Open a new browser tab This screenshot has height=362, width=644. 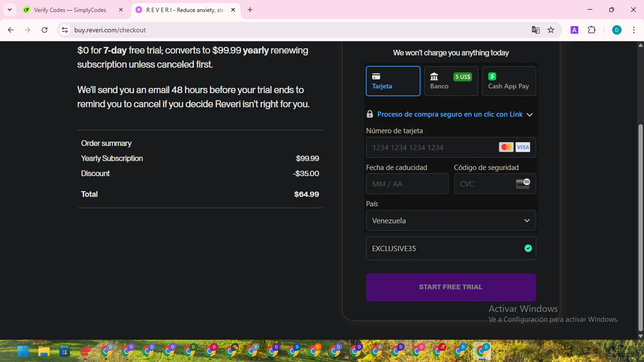250,10
